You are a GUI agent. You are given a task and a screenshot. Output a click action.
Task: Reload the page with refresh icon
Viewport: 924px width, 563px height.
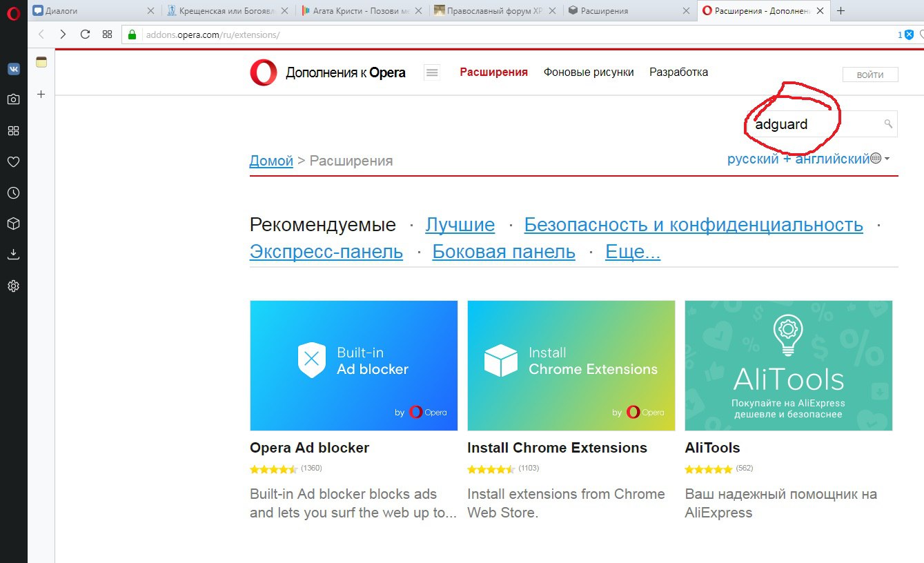[x=85, y=34]
